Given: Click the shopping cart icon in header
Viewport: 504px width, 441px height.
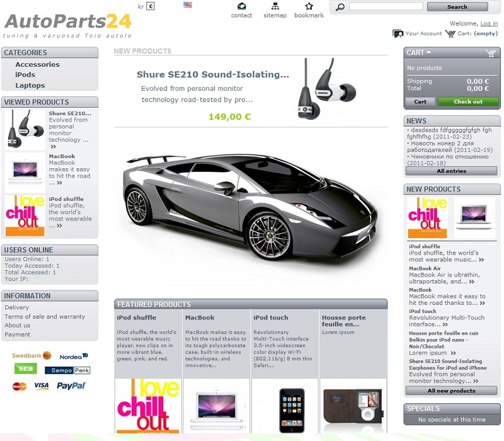Looking at the screenshot, I should pyautogui.click(x=450, y=33).
